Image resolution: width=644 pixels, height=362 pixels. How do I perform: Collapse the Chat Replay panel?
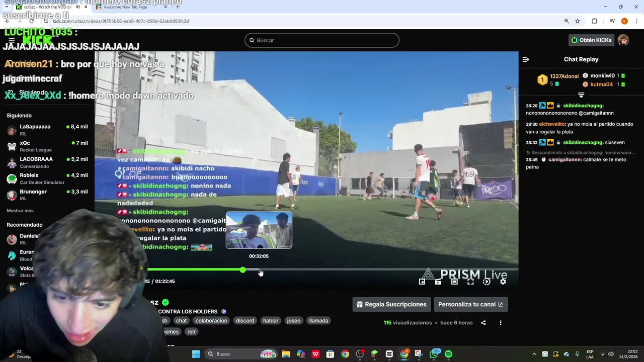point(526,59)
